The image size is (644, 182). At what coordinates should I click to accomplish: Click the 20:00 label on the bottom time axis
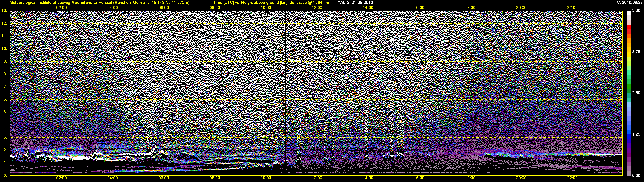pos(521,178)
